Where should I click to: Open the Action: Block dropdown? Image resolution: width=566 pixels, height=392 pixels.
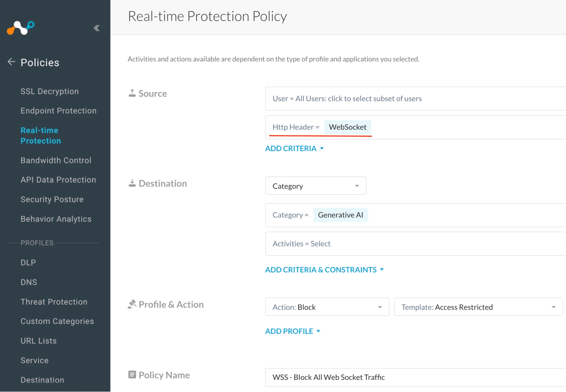click(x=327, y=307)
